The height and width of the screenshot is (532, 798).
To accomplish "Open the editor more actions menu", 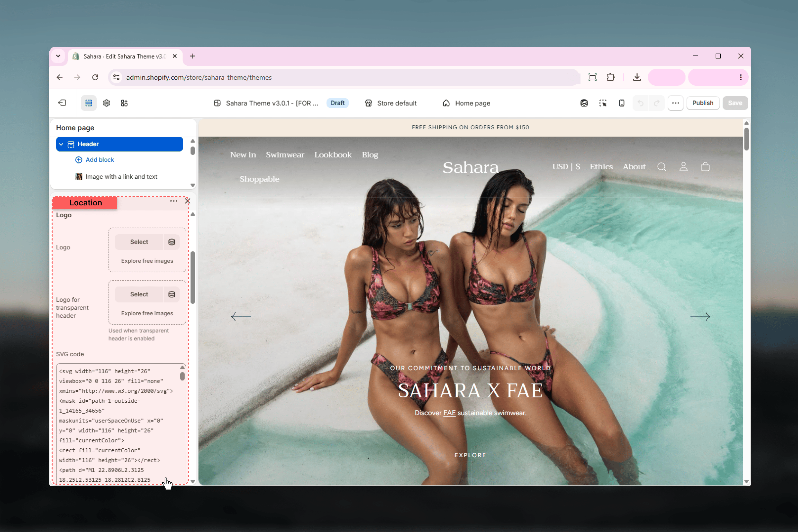I will (675, 103).
